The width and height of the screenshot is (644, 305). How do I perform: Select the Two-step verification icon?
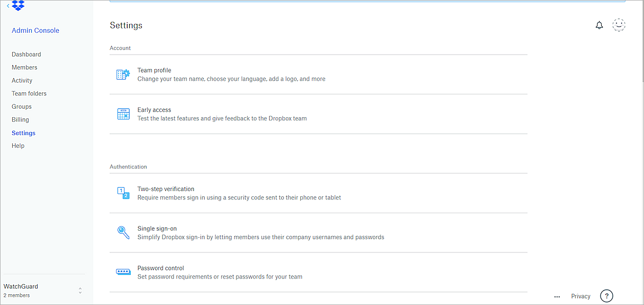[x=123, y=192]
